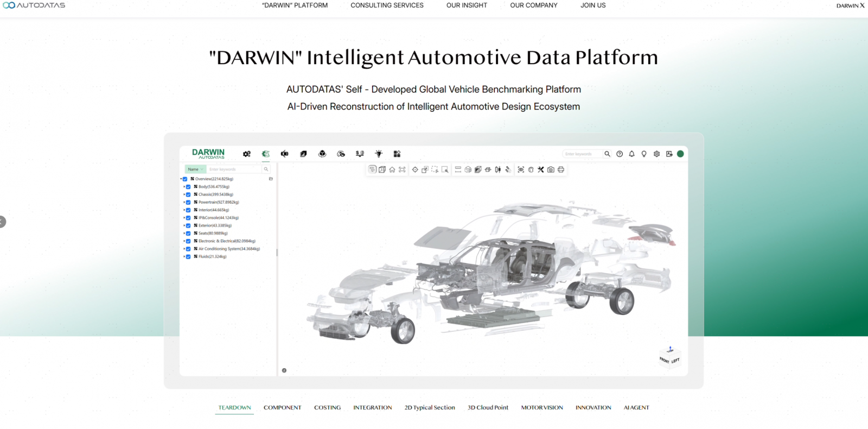The width and height of the screenshot is (868, 429).
Task: Click the innovation lightbulb icon in top toolbar
Action: [x=379, y=154]
